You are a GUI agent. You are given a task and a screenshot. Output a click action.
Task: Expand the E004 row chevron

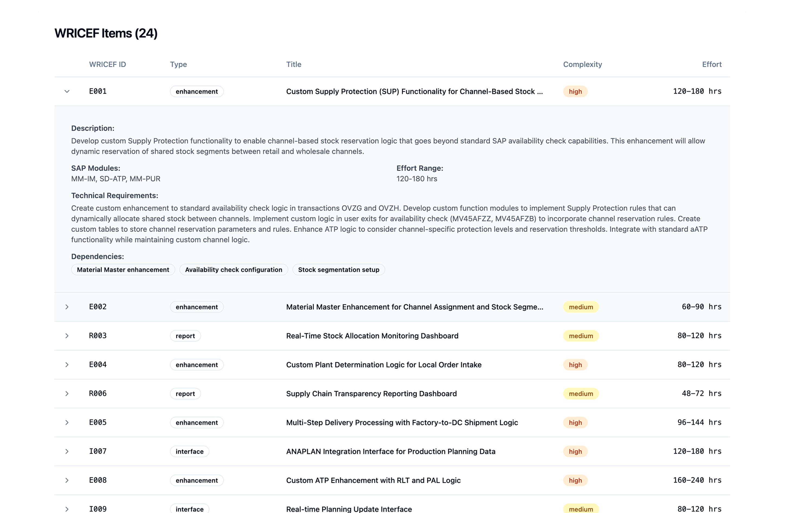[x=67, y=365]
